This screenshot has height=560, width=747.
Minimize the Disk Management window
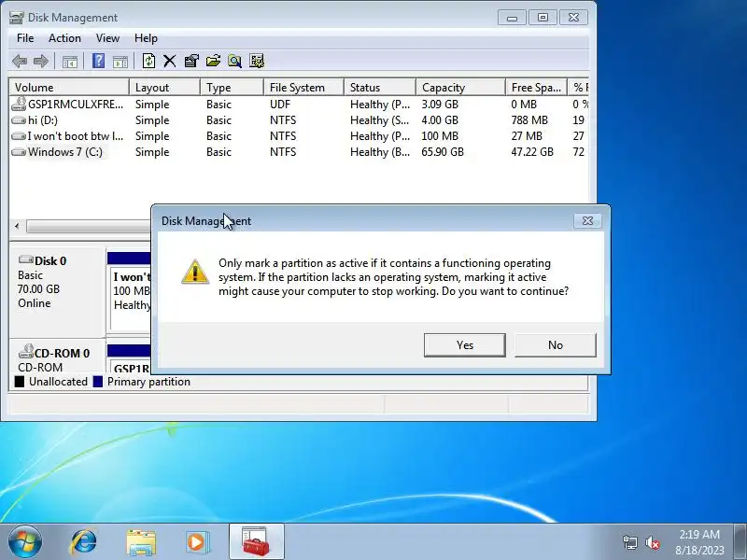point(512,18)
